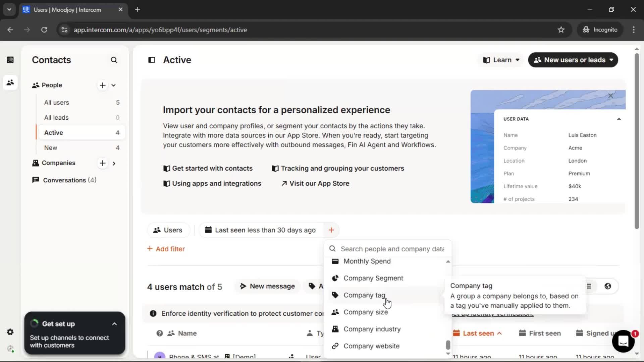Viewport: 644px width, 362px height.
Task: Add a new People segment with plus
Action: (103, 85)
